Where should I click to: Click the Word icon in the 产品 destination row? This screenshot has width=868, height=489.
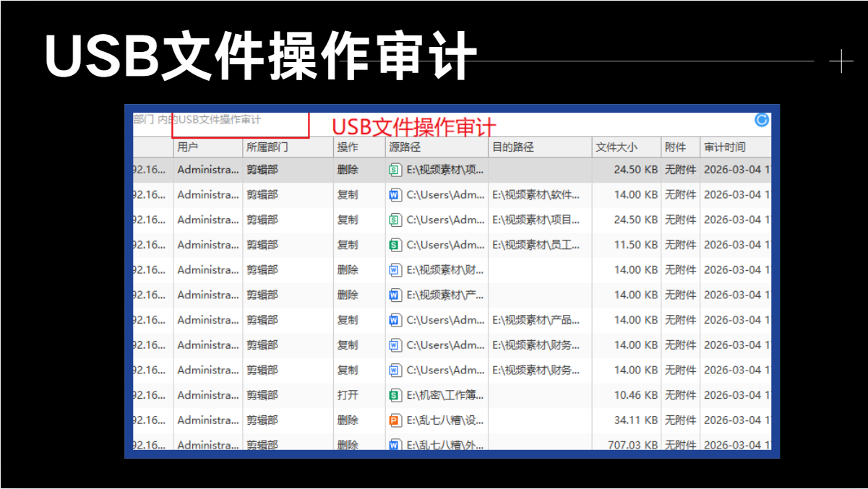click(x=395, y=320)
